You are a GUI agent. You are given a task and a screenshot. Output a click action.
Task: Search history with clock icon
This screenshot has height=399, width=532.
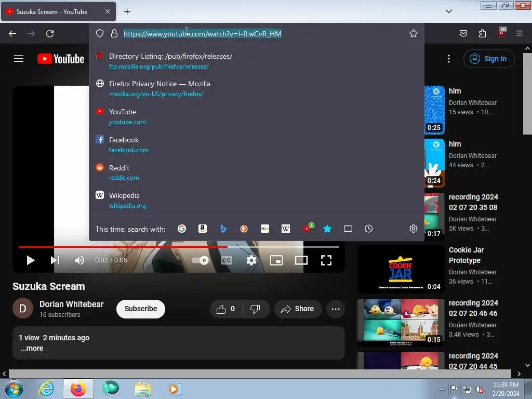pos(369,229)
